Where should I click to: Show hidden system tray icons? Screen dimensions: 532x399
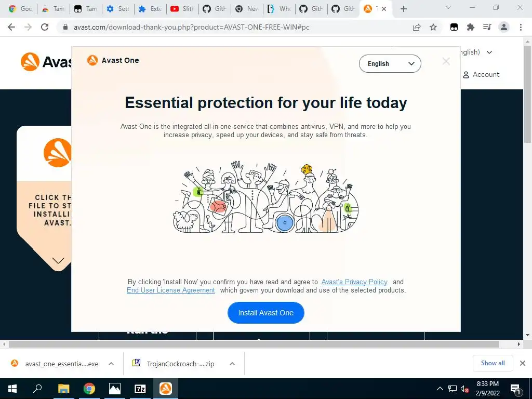point(440,389)
